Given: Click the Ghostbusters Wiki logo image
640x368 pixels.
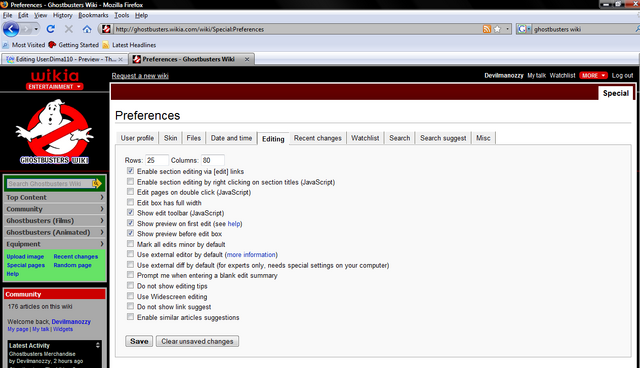Looking at the screenshot, I should [54, 133].
